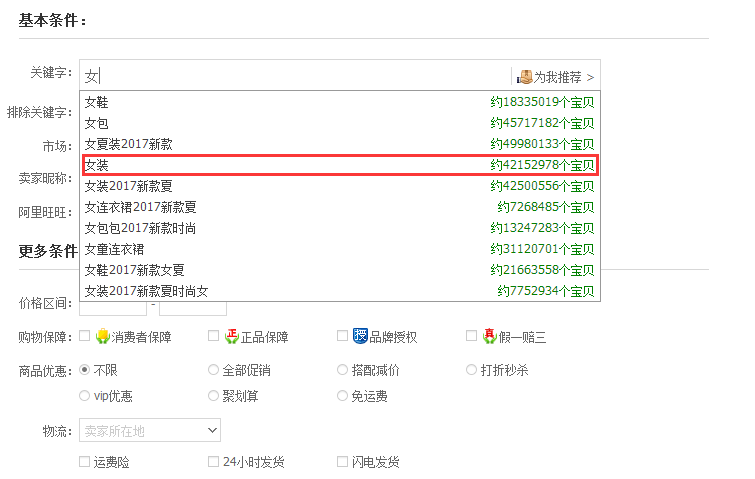This screenshot has height=479, width=755.
Task: Select the 全部促销 radio option
Action: (214, 370)
